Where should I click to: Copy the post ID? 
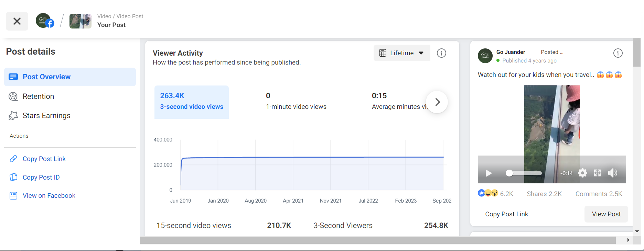pyautogui.click(x=41, y=178)
